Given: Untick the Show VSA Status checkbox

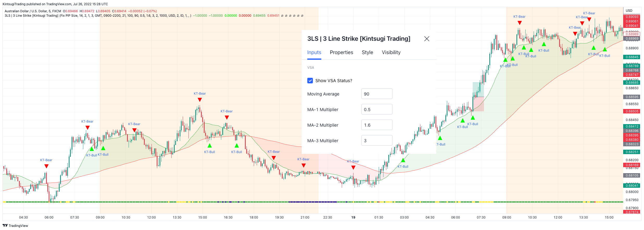Looking at the screenshot, I should point(310,81).
